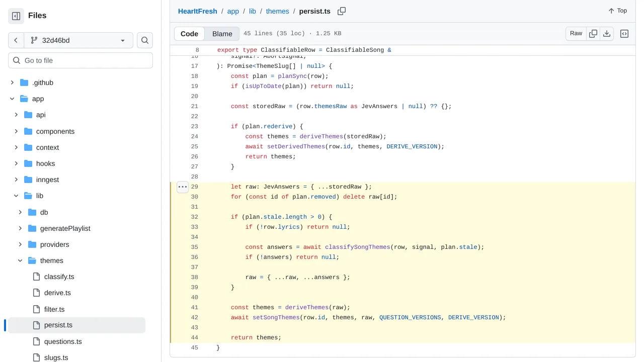Open the HearItFresh breadcrumb link
Viewport: 644px width, 362px height.
198,11
